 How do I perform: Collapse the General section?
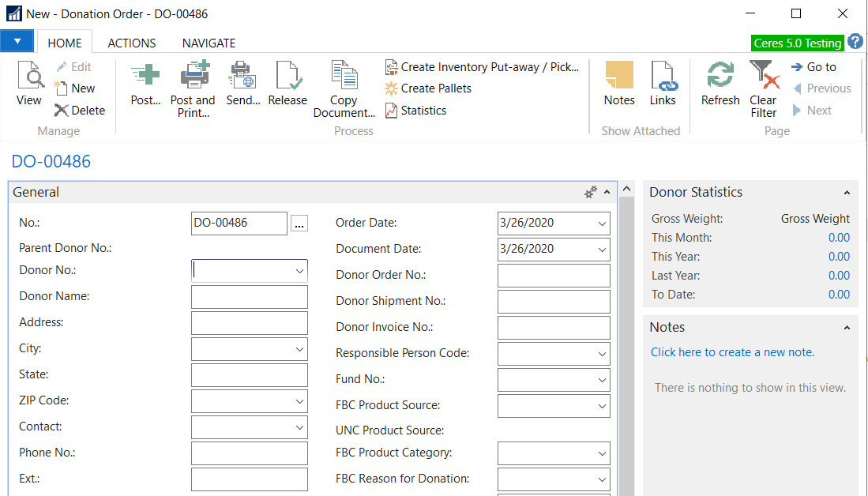[x=607, y=193]
